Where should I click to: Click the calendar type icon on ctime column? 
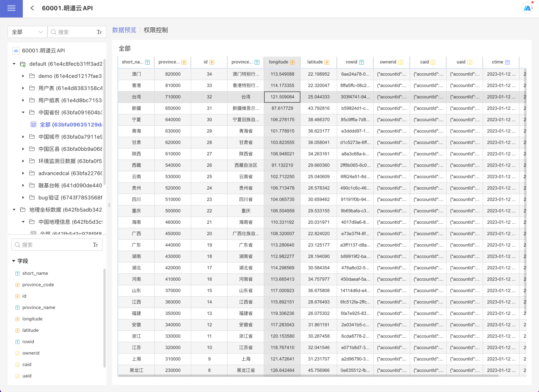click(x=508, y=62)
